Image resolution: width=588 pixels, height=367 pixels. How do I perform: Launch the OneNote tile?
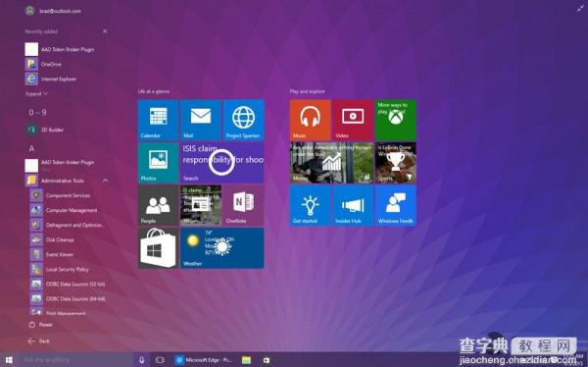[x=243, y=205]
